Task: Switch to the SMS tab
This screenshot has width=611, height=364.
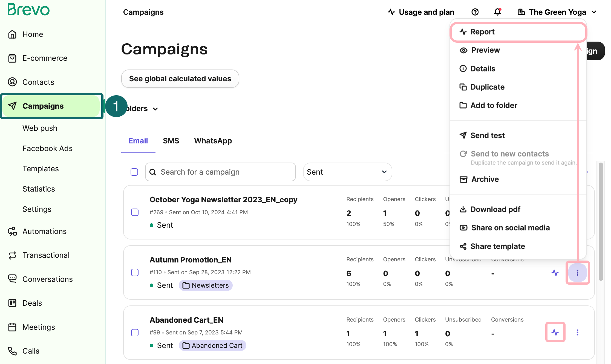Action: 171,141
